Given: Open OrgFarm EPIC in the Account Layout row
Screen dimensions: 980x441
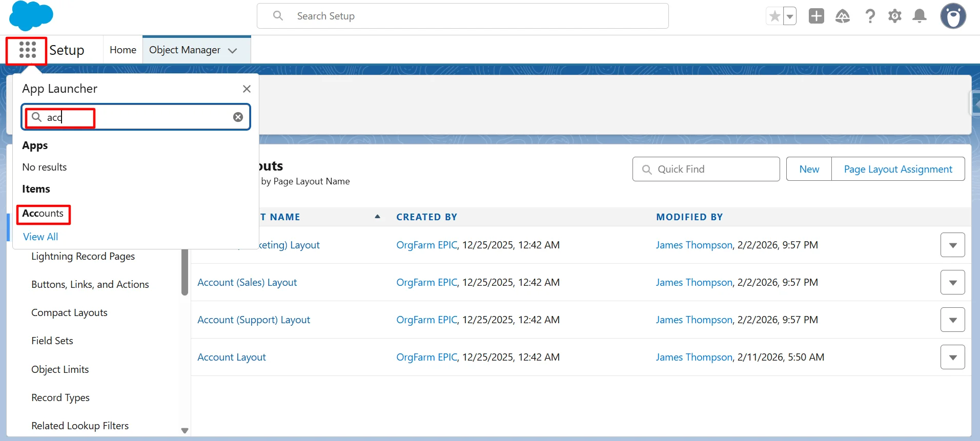Looking at the screenshot, I should (426, 357).
